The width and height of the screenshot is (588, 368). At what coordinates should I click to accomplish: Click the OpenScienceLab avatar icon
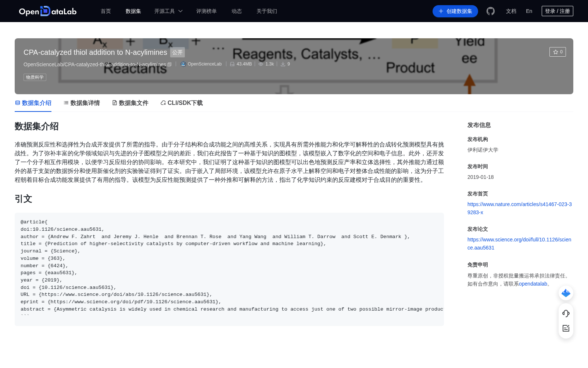pos(183,64)
